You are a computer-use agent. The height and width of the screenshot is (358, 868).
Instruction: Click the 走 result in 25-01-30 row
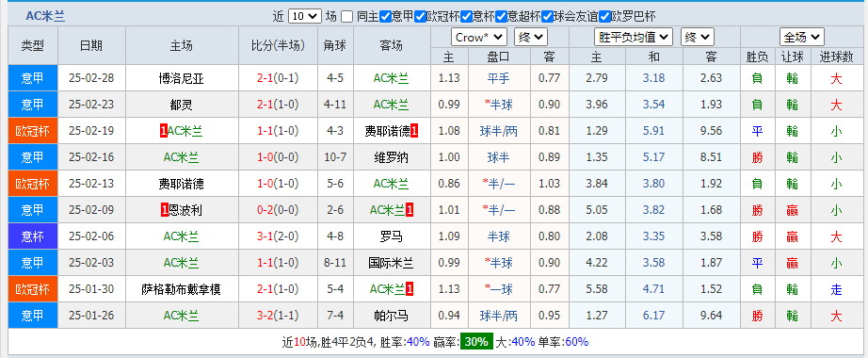click(836, 289)
